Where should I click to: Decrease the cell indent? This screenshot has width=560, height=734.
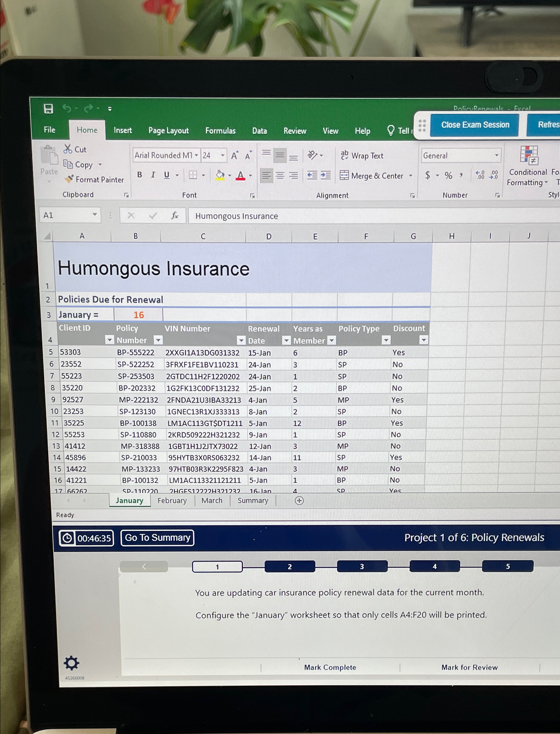pyautogui.click(x=312, y=175)
